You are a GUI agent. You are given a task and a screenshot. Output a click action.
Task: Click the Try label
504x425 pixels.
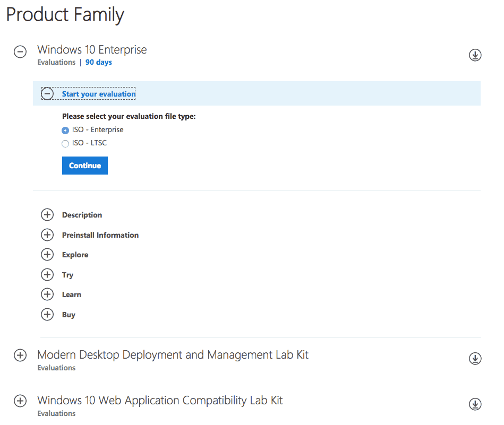[68, 275]
